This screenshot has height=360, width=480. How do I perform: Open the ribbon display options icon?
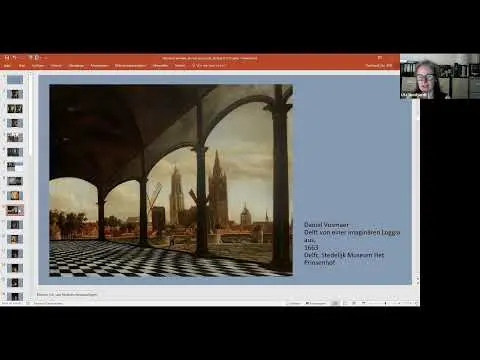tap(380, 58)
